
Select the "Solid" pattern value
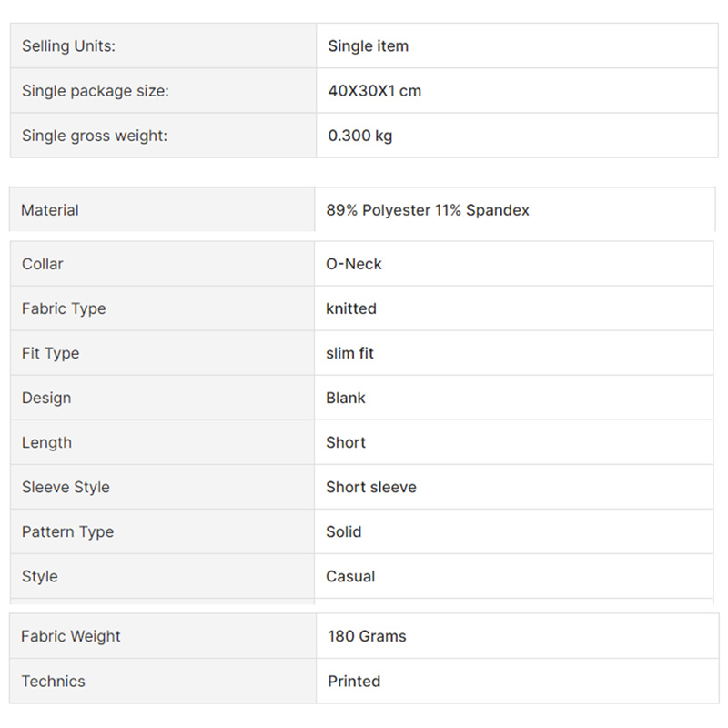(343, 531)
